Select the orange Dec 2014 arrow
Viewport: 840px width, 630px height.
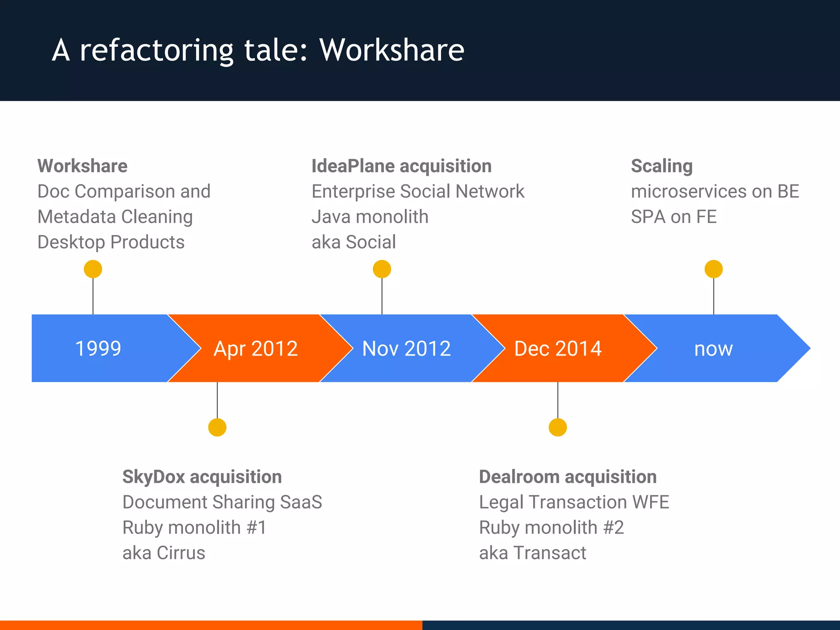pyautogui.click(x=558, y=348)
